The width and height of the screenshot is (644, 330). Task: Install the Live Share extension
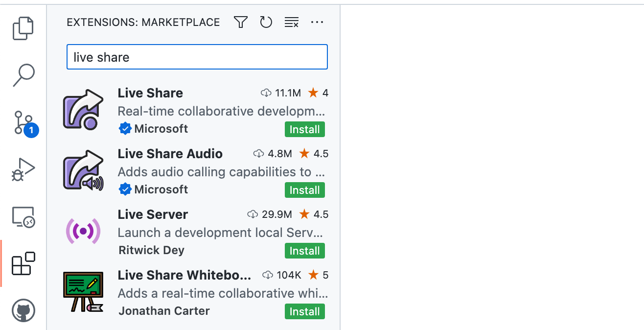(304, 129)
